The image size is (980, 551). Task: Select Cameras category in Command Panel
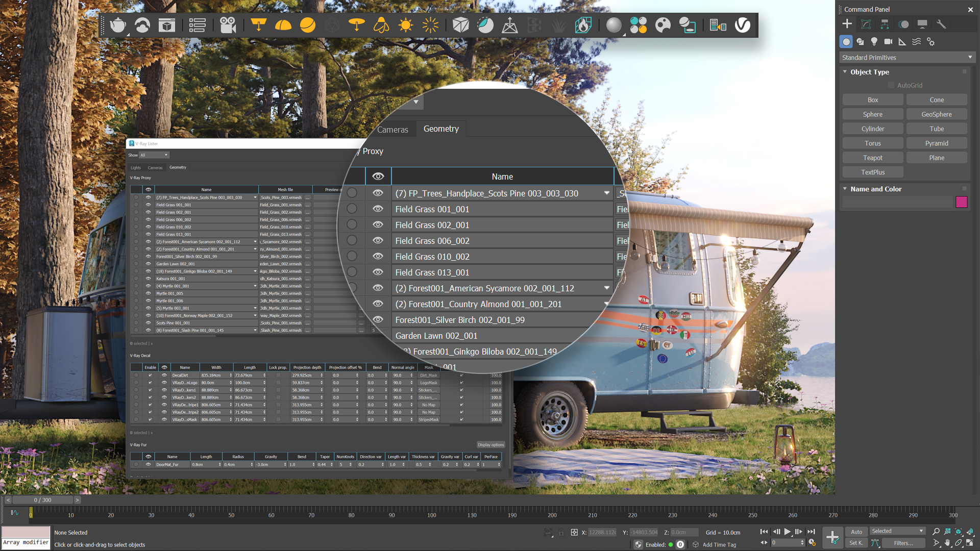[x=889, y=42]
